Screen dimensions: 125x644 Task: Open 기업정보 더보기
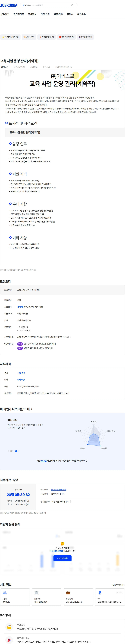point(118,585)
